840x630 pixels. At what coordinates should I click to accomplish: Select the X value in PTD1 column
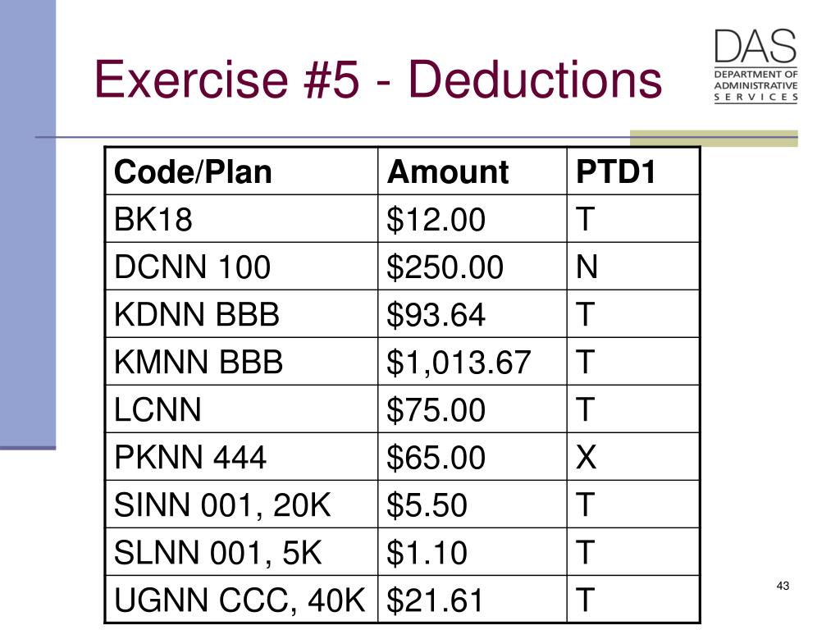(586, 458)
